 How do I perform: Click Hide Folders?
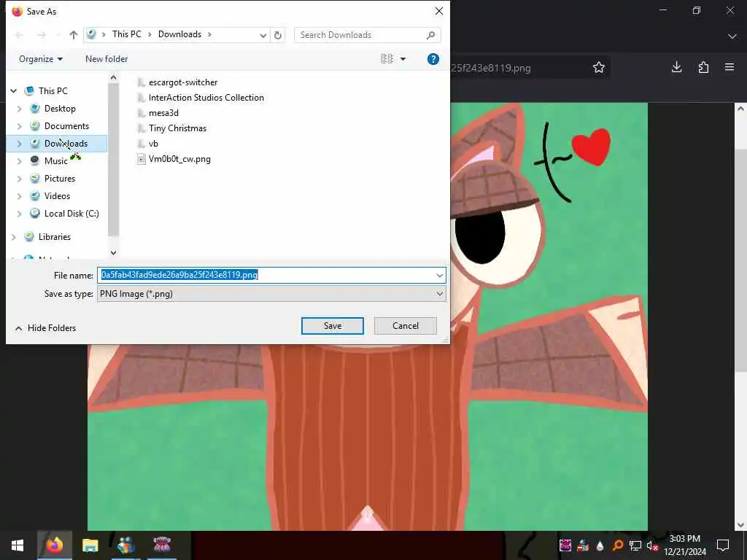pos(45,328)
